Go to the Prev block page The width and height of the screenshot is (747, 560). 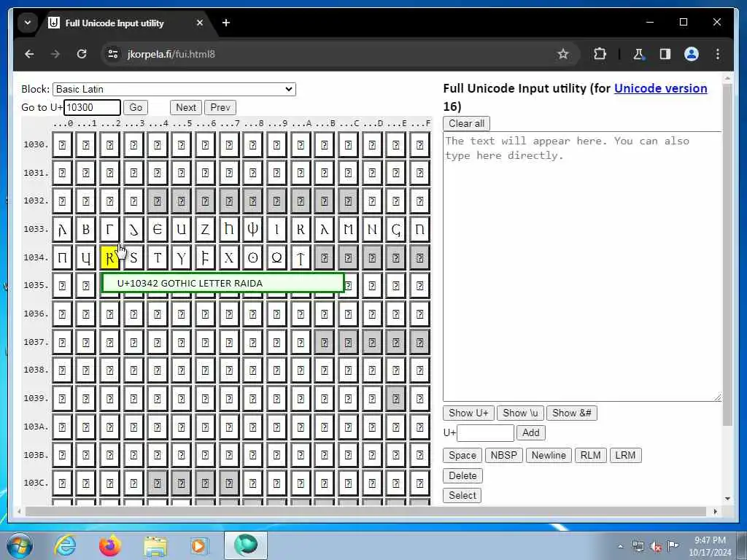pos(220,108)
